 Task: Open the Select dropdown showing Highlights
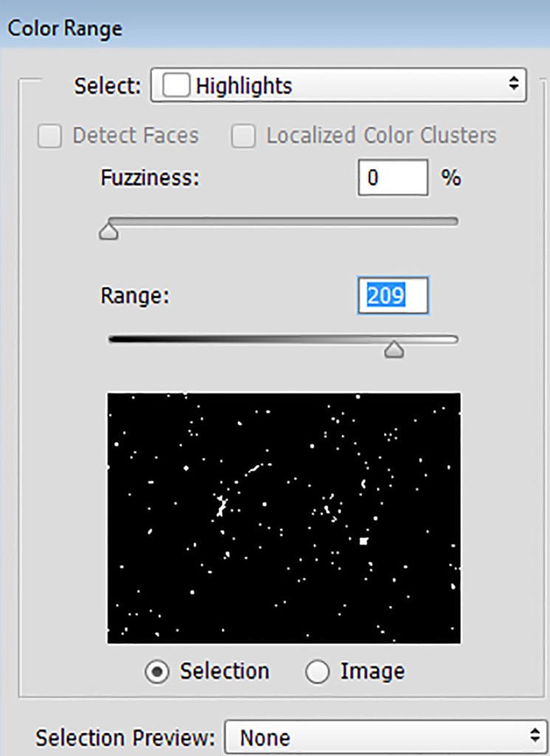point(338,86)
